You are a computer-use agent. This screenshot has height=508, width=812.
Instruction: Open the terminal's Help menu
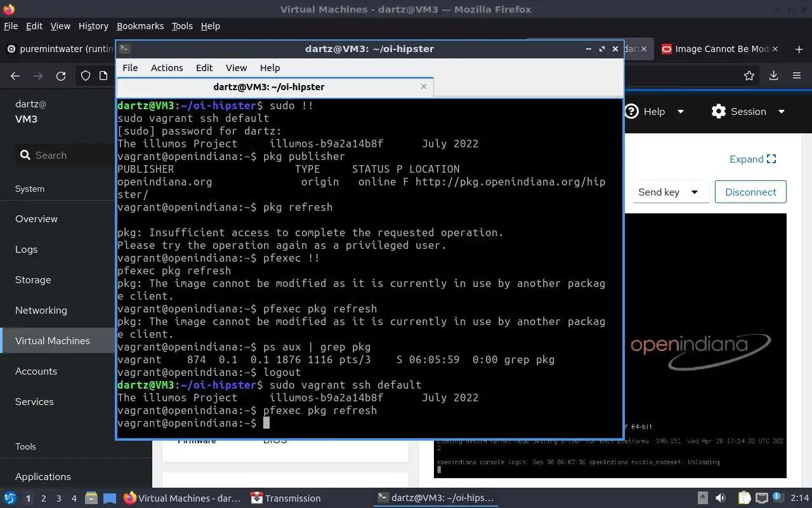(270, 68)
